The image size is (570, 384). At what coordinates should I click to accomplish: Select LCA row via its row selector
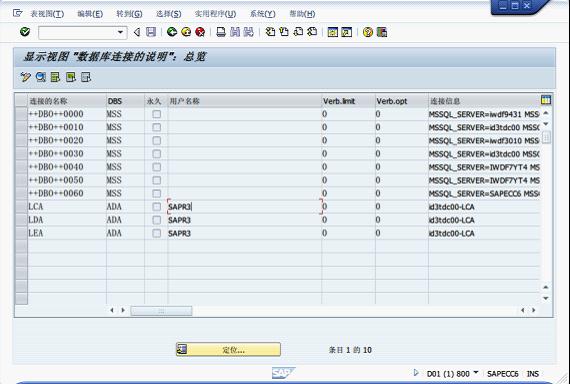[x=21, y=207]
